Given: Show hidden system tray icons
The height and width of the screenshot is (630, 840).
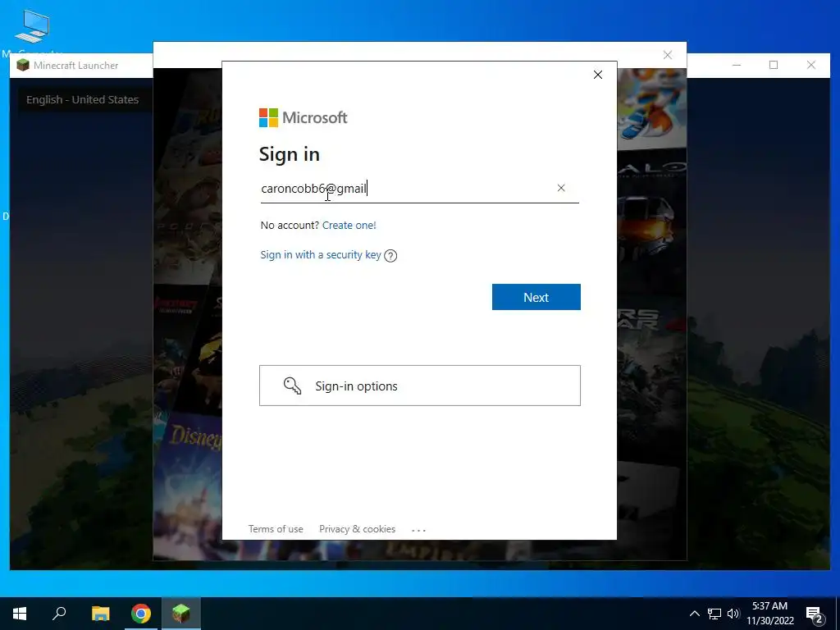Looking at the screenshot, I should click(694, 614).
